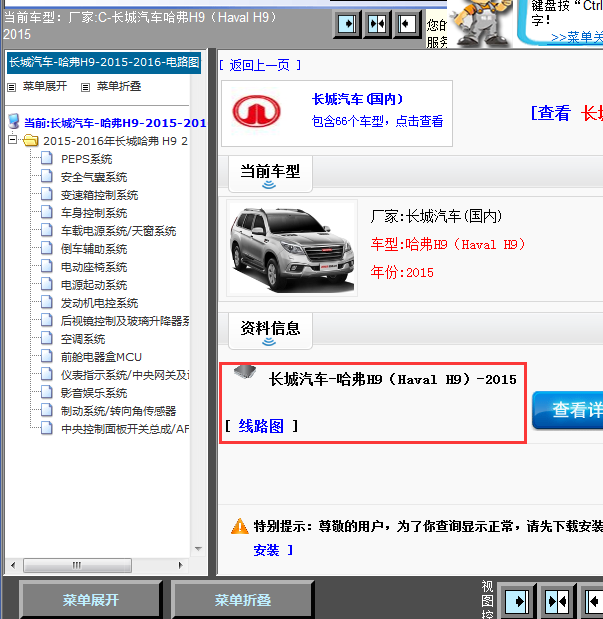Click the [查看 link at right
This screenshot has width=603, height=619.
(x=551, y=113)
